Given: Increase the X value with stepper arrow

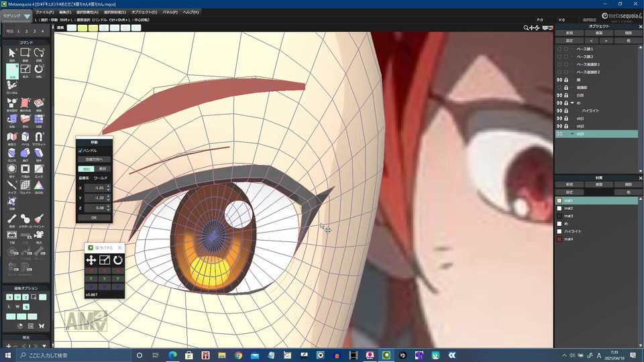Looking at the screenshot, I should coord(108,186).
